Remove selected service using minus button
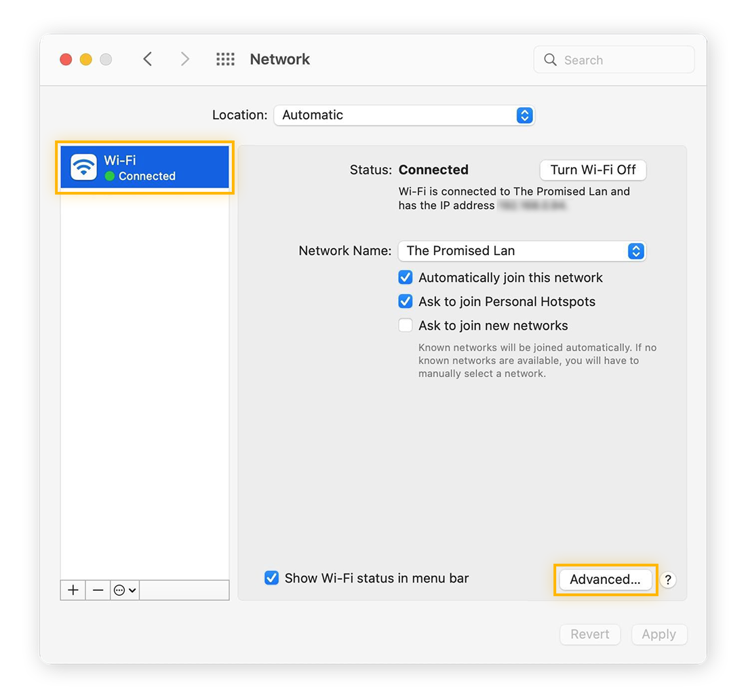The width and height of the screenshot is (746, 700). point(98,589)
